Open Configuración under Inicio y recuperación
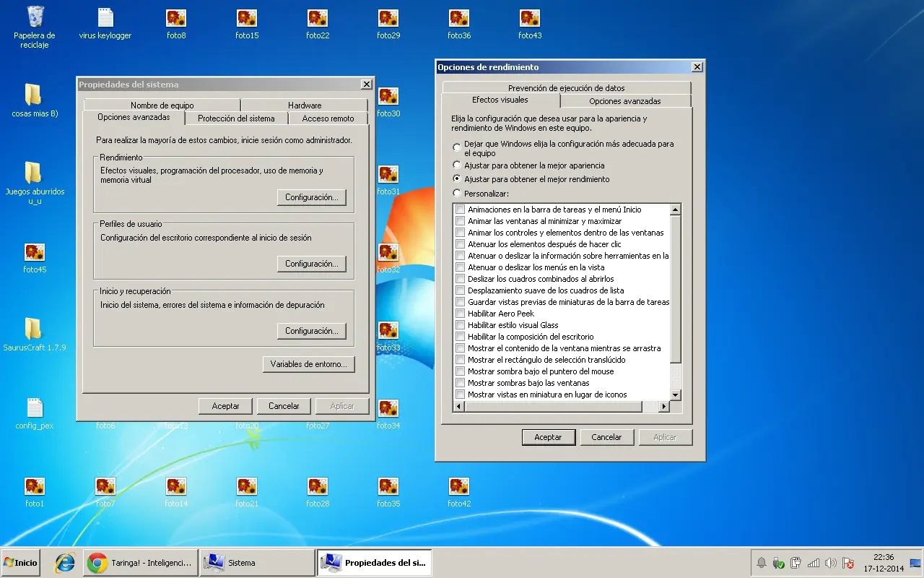 point(312,331)
